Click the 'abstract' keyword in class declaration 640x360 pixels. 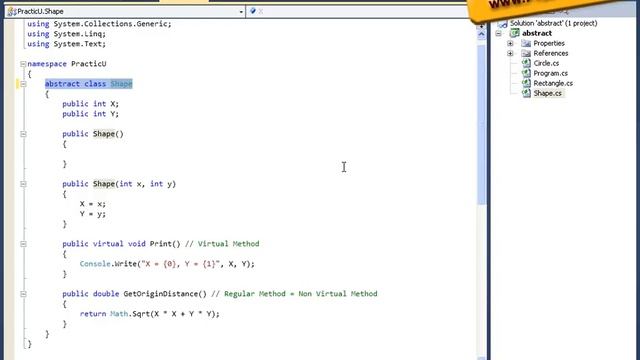(x=62, y=84)
